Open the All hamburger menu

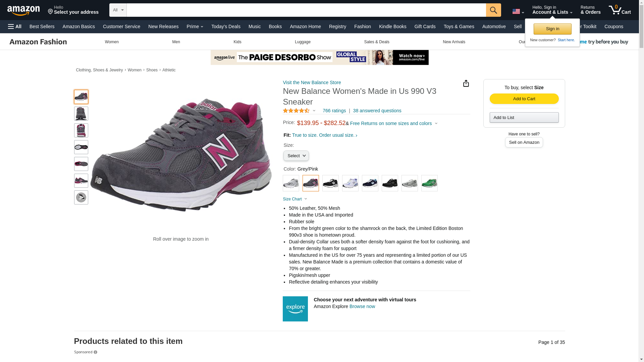click(x=15, y=26)
